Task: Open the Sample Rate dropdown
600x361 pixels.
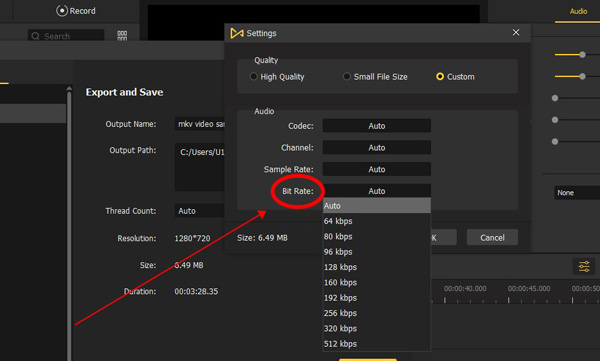Action: click(377, 169)
